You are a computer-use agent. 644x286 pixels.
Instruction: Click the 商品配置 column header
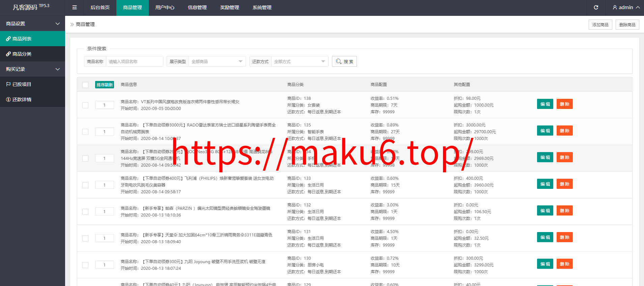[x=379, y=85]
